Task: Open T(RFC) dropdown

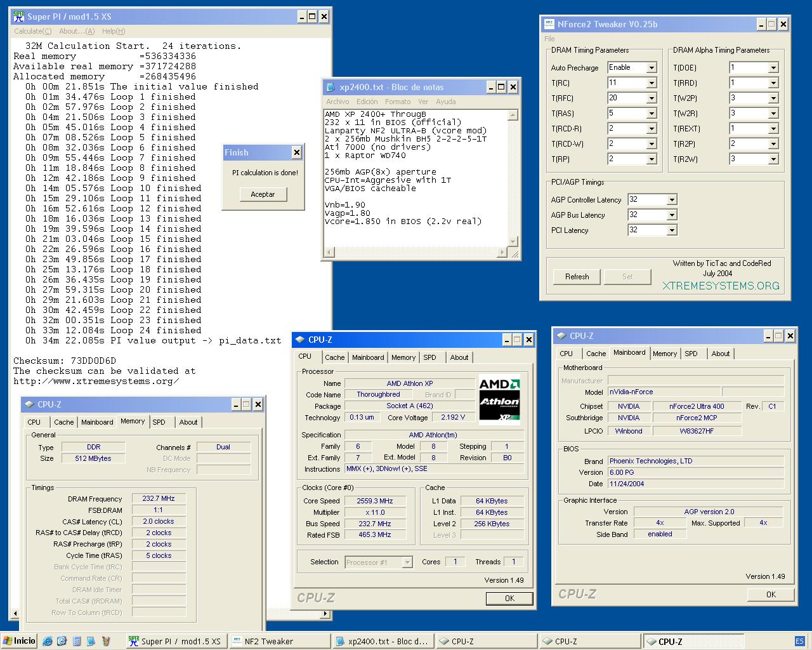Action: (x=652, y=98)
